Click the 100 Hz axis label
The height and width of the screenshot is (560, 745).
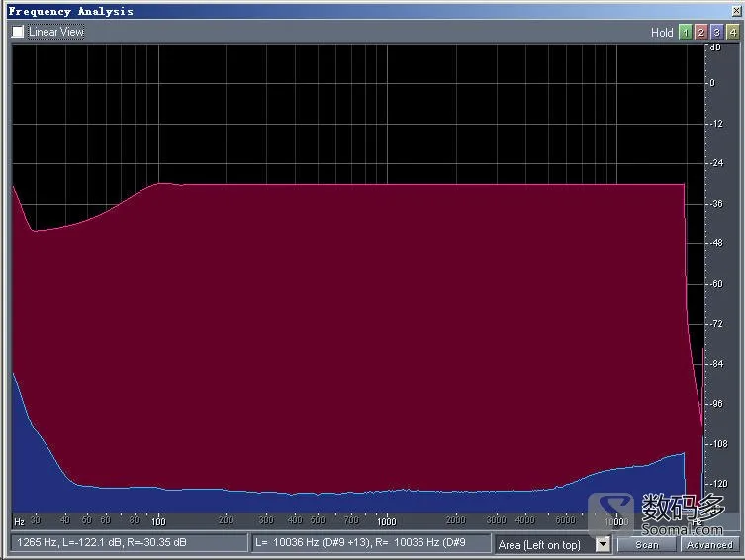pyautogui.click(x=158, y=522)
